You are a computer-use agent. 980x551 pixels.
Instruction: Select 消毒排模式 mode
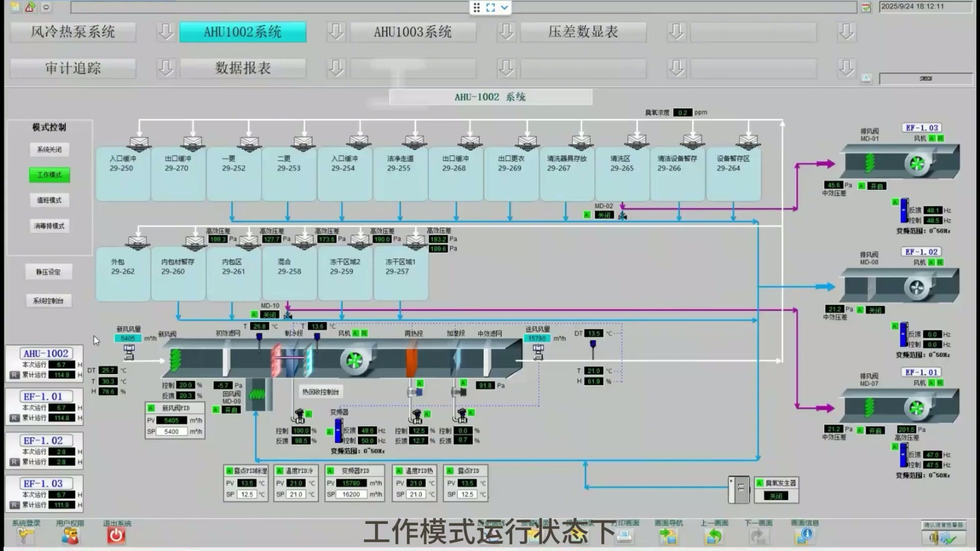click(49, 226)
